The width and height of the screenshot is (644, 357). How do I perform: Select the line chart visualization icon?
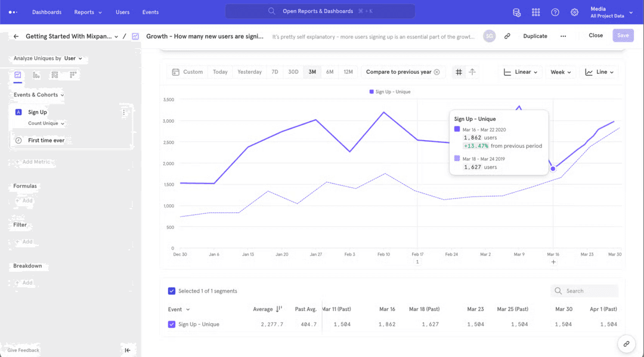pos(17,74)
